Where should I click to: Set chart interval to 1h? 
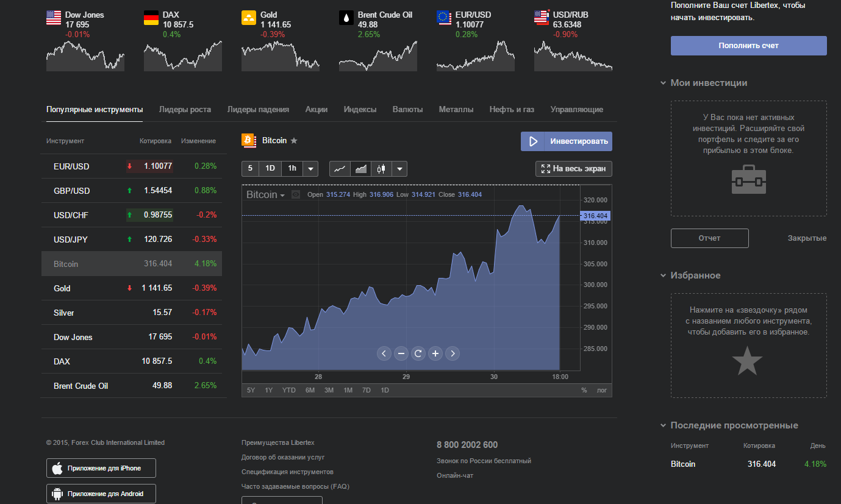(x=292, y=169)
